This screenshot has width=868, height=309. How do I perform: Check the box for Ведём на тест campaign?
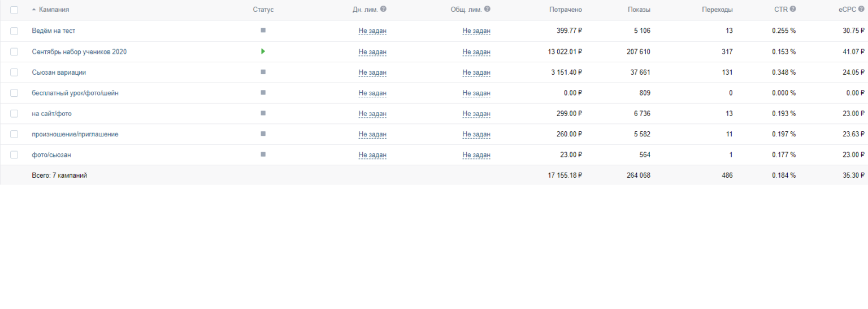click(14, 31)
